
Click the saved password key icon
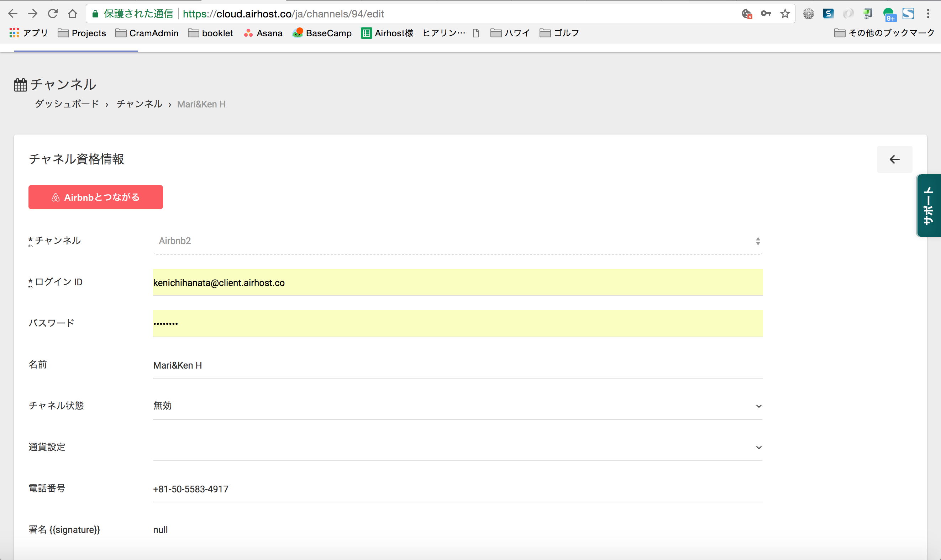(x=766, y=14)
